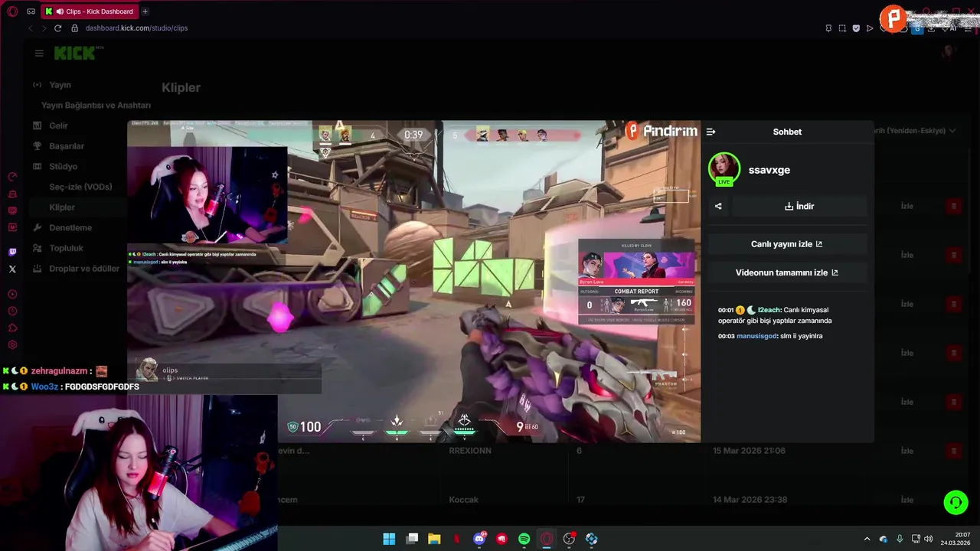Viewport: 980px width, 551px height.
Task: Mute the Clips - Kick Dashboard tab audio
Action: (60, 11)
